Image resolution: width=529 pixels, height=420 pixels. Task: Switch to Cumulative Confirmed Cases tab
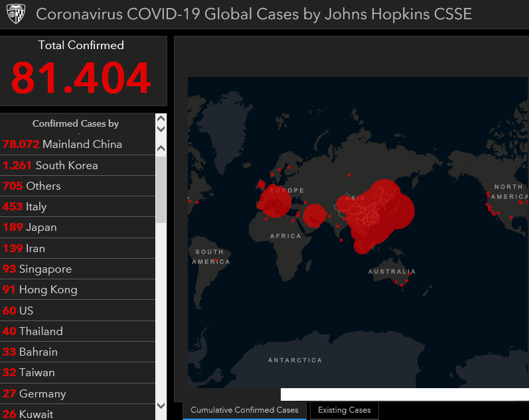pos(244,410)
